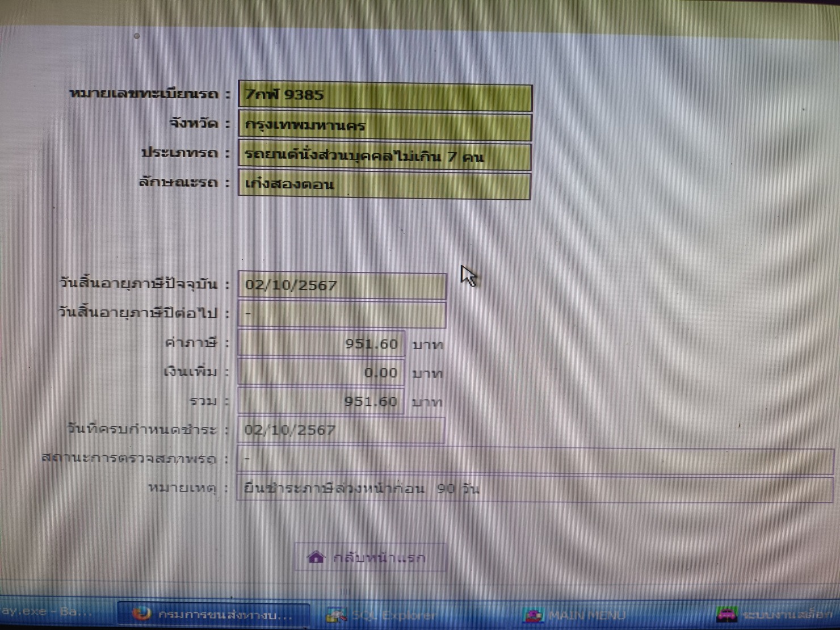Click the หมายเหตุ remark field

535,489
